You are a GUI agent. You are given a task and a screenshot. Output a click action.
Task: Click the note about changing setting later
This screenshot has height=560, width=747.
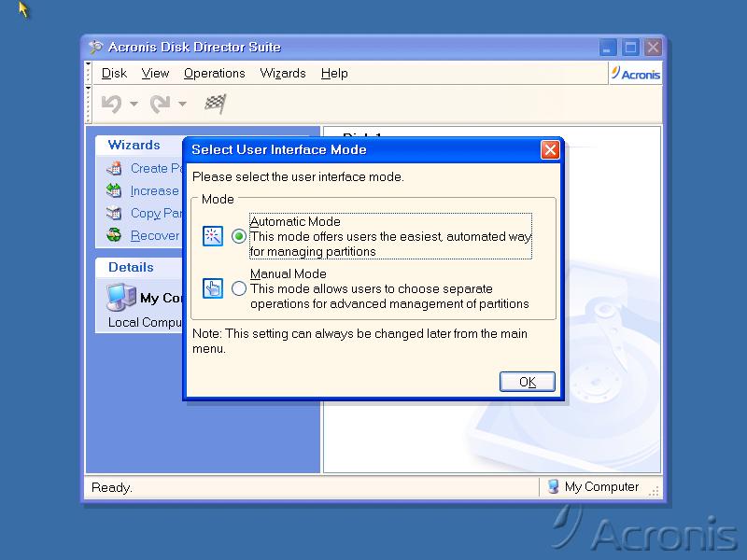(x=359, y=341)
